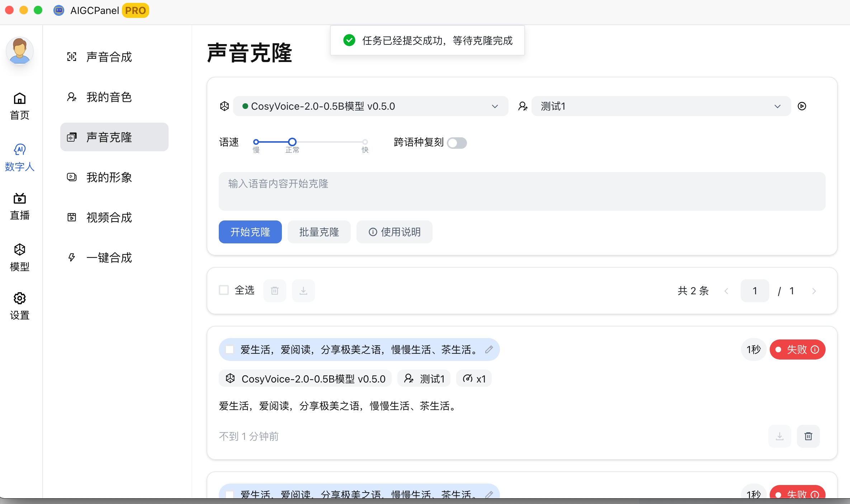Viewport: 850px width, 504px height.
Task: Select 一键合成 menu item
Action: 114,257
